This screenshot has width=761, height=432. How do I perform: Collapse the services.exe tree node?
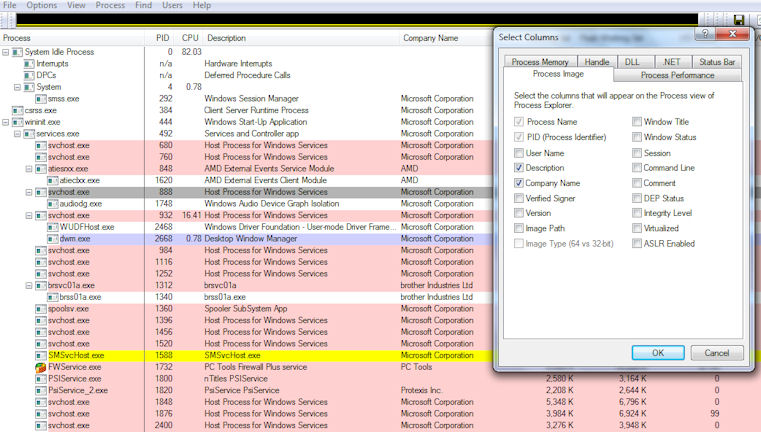click(17, 133)
